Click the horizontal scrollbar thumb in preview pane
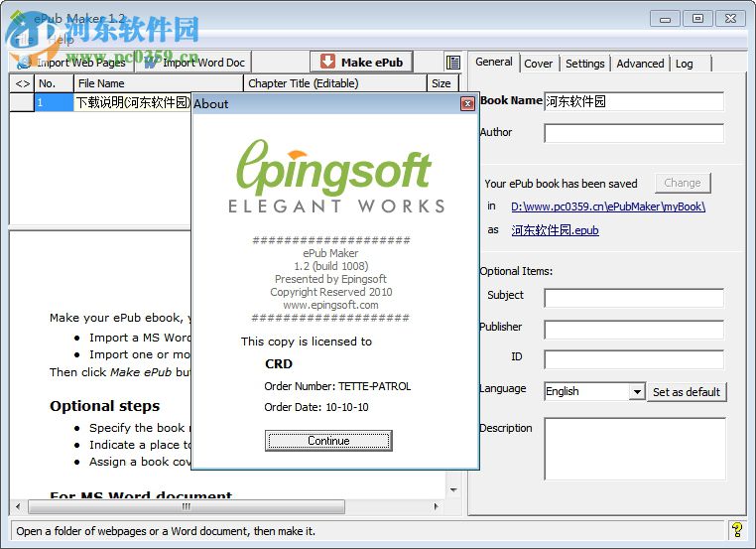This screenshot has width=756, height=549. point(187,506)
